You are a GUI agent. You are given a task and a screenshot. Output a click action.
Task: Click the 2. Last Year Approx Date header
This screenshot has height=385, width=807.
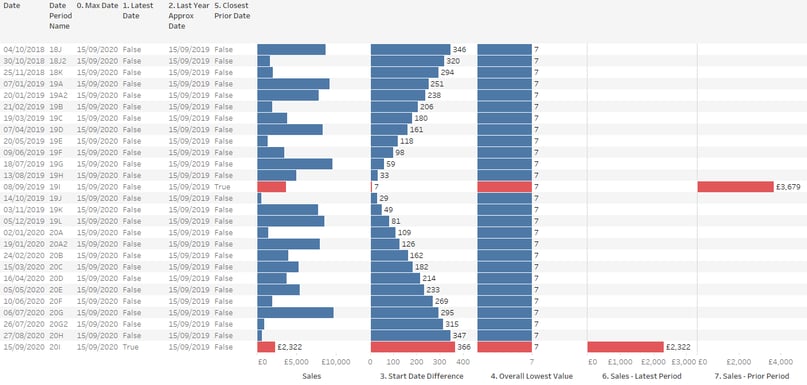[x=188, y=16]
